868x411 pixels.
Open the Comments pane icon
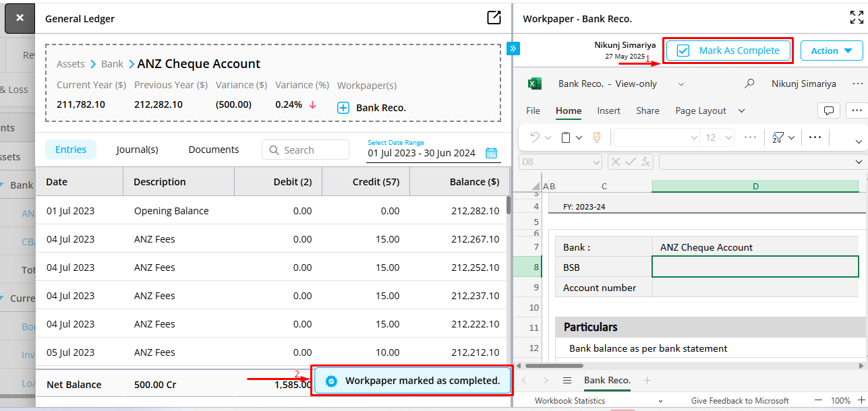tap(829, 110)
